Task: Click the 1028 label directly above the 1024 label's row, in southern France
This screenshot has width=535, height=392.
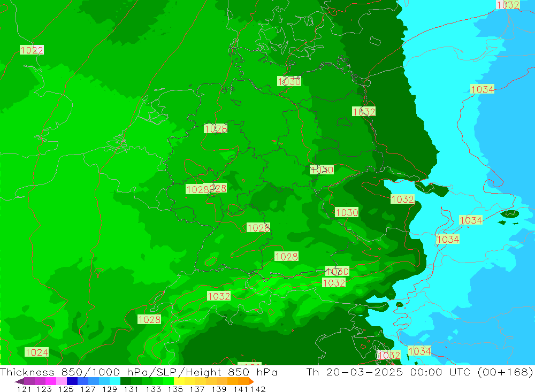Action: click(x=149, y=320)
